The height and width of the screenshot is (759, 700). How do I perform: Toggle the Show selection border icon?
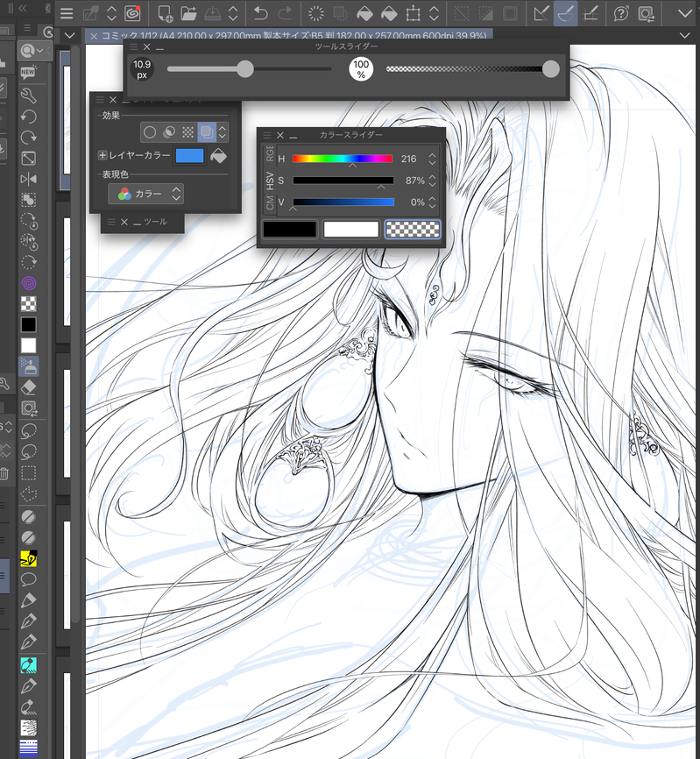pos(510,13)
